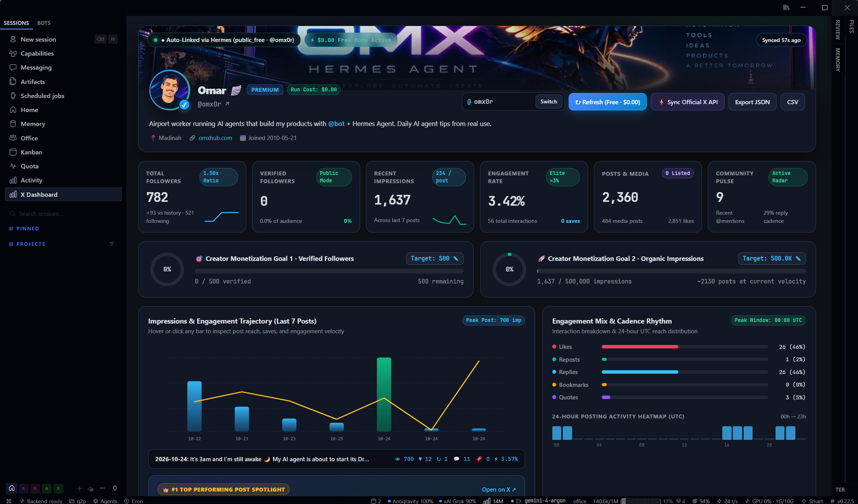The width and height of the screenshot is (858, 504).
Task: Open the MEMORY side panel tab
Action: coord(838,59)
